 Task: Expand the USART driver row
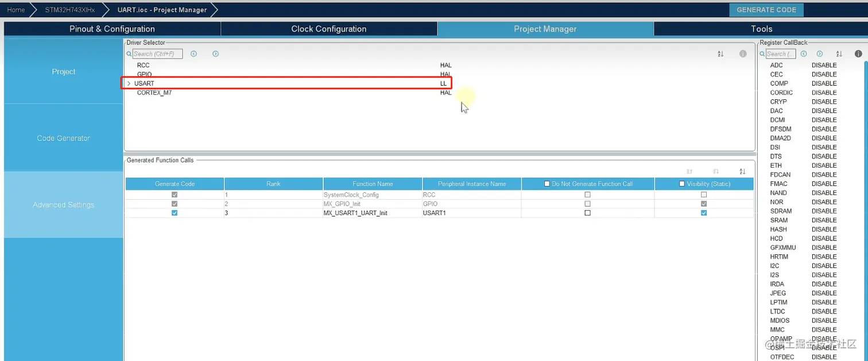129,84
